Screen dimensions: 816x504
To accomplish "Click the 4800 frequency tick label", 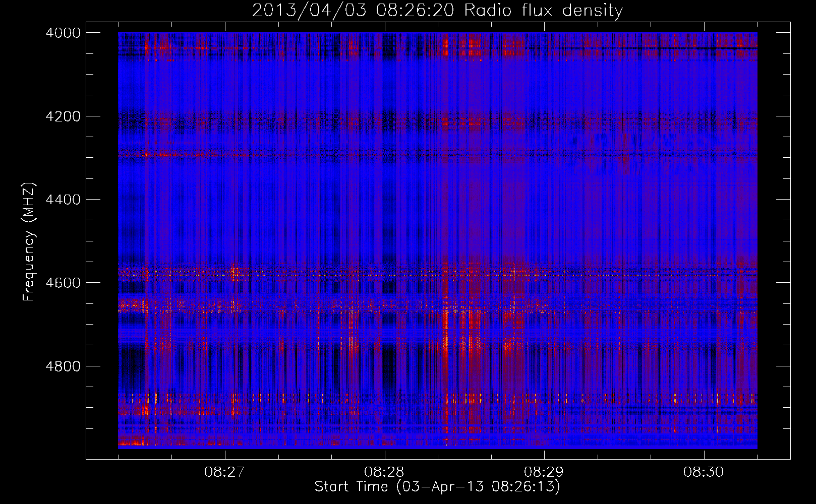I will click(63, 366).
